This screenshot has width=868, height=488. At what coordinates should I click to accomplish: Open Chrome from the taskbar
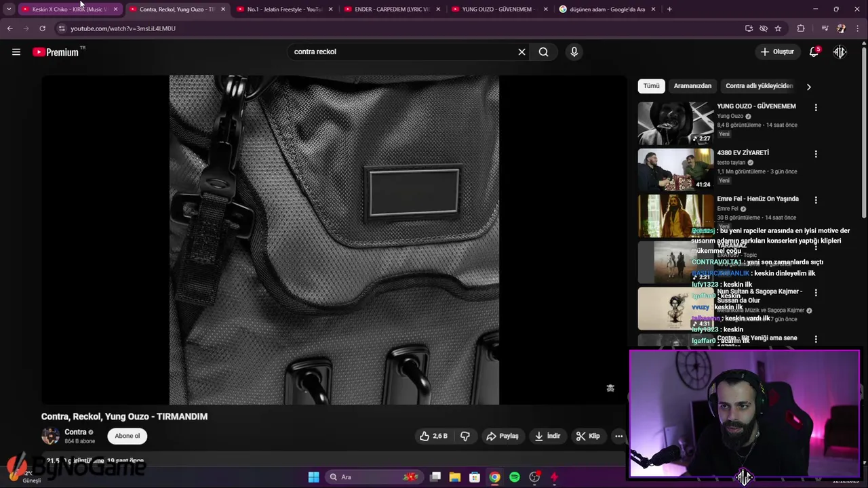tap(494, 477)
